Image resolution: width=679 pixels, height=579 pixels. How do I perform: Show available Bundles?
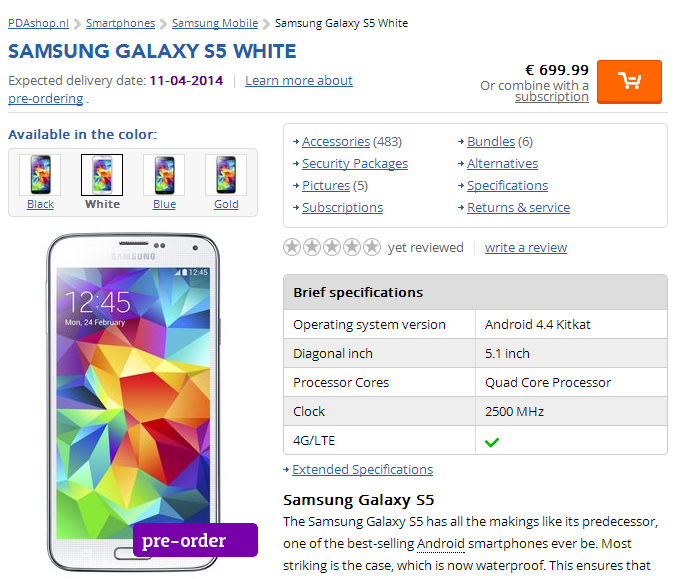pyautogui.click(x=490, y=142)
